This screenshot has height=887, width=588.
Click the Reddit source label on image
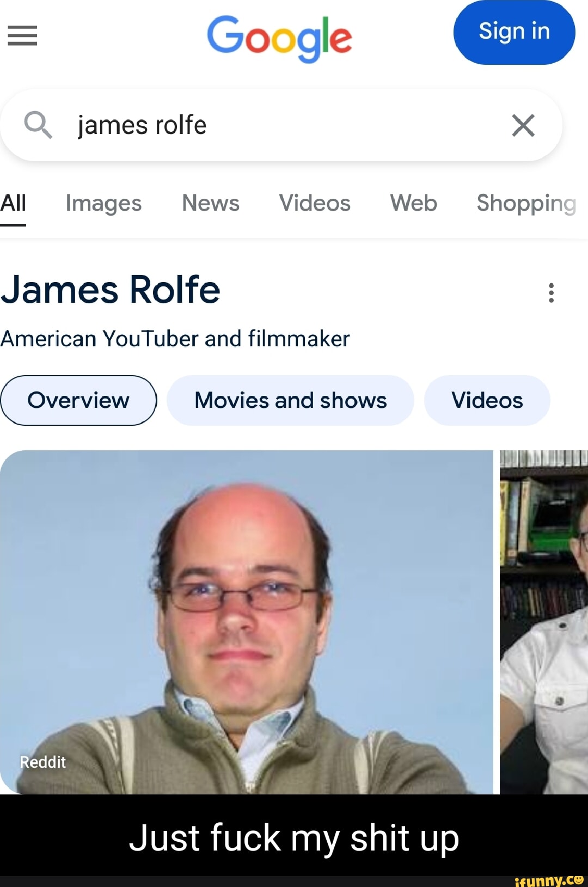42,762
